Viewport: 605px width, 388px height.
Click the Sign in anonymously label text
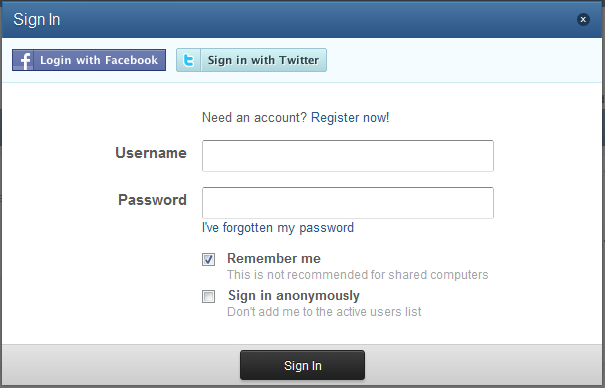[294, 295]
